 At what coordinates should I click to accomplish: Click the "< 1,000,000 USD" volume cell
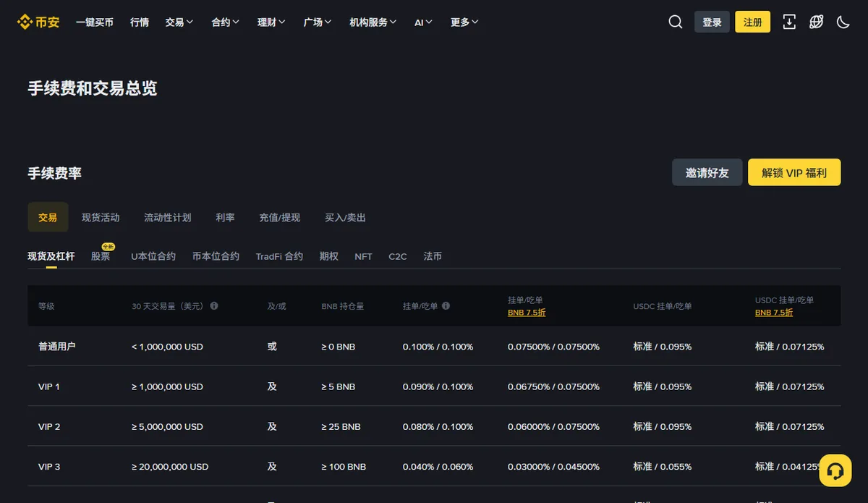click(167, 347)
